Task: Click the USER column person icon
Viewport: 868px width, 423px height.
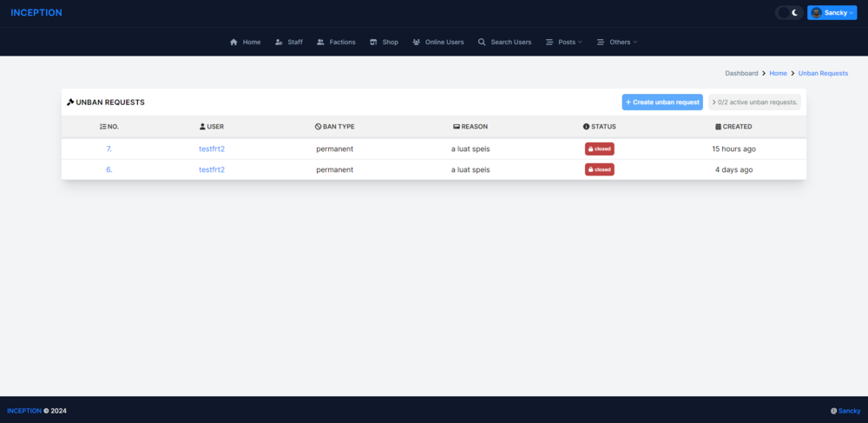Action: [x=202, y=127]
